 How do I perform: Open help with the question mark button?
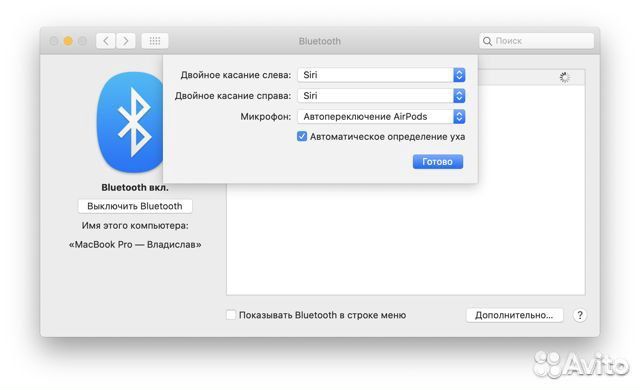(580, 315)
